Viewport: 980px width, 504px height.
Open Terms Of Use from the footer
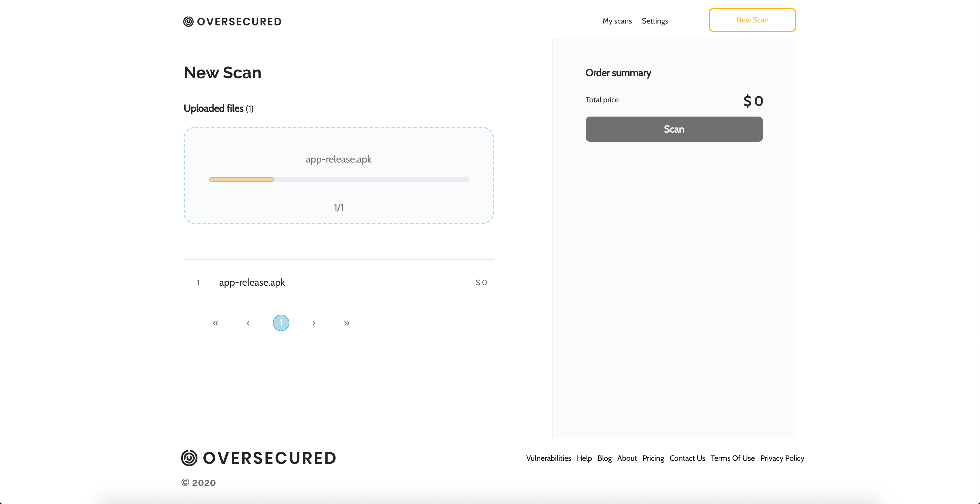(732, 458)
